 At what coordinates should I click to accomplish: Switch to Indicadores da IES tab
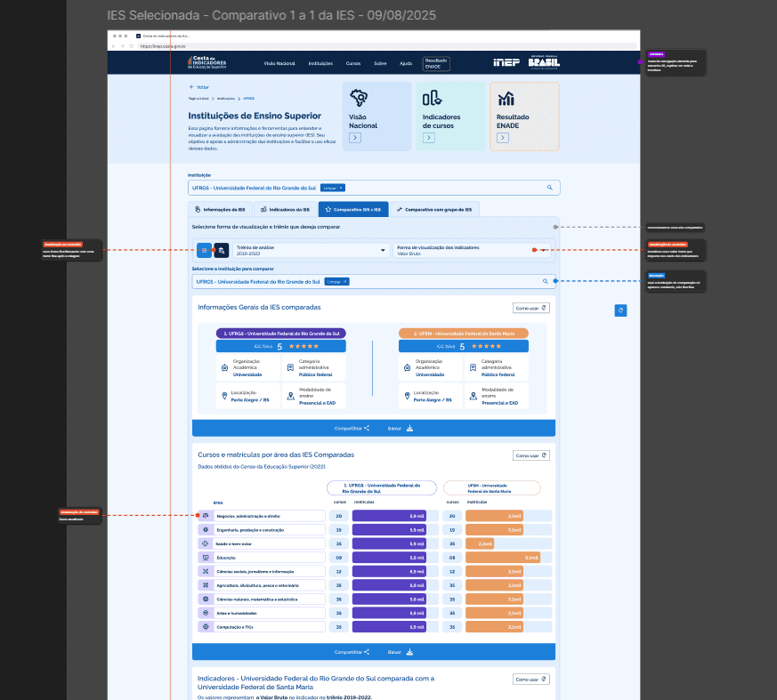286,209
